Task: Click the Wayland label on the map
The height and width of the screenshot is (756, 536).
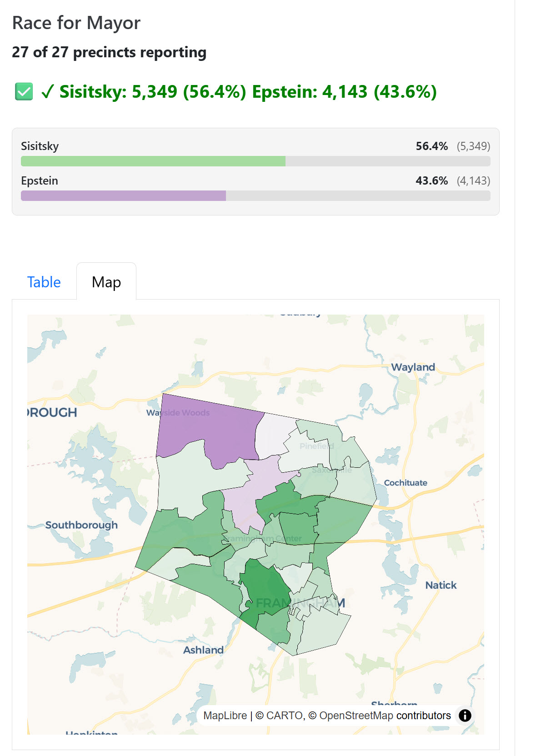Action: (413, 367)
